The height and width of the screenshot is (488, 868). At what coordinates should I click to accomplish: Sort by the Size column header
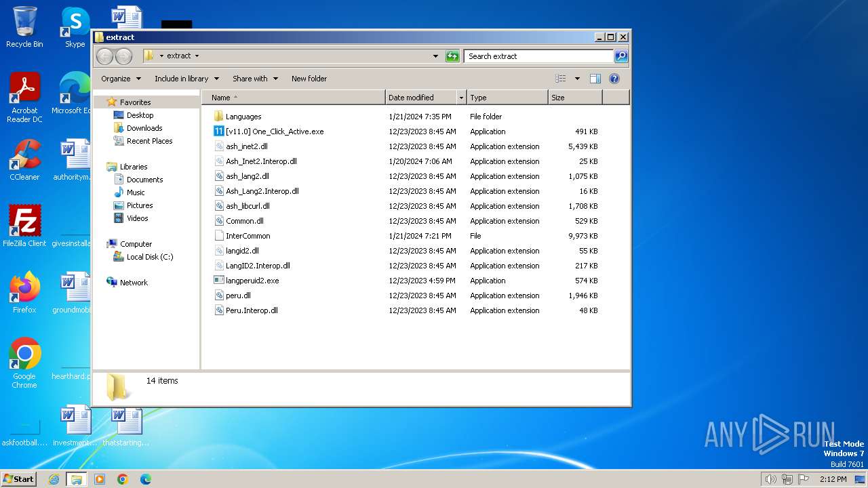(575, 98)
